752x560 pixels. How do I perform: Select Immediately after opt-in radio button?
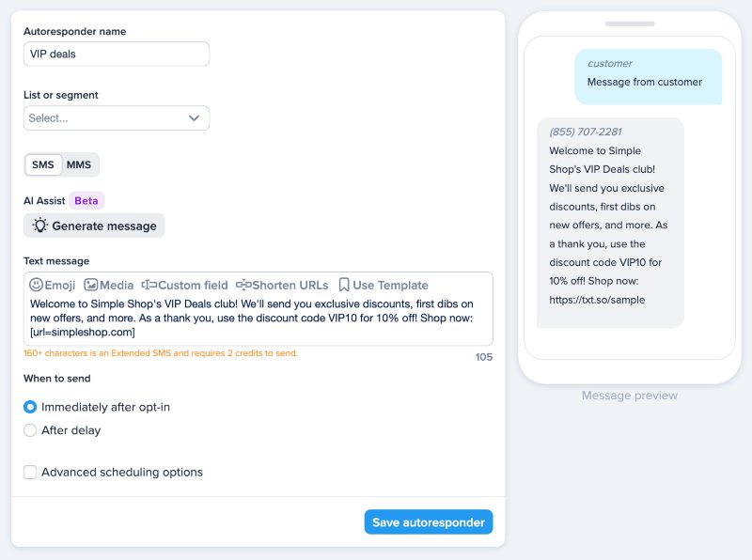(x=30, y=407)
